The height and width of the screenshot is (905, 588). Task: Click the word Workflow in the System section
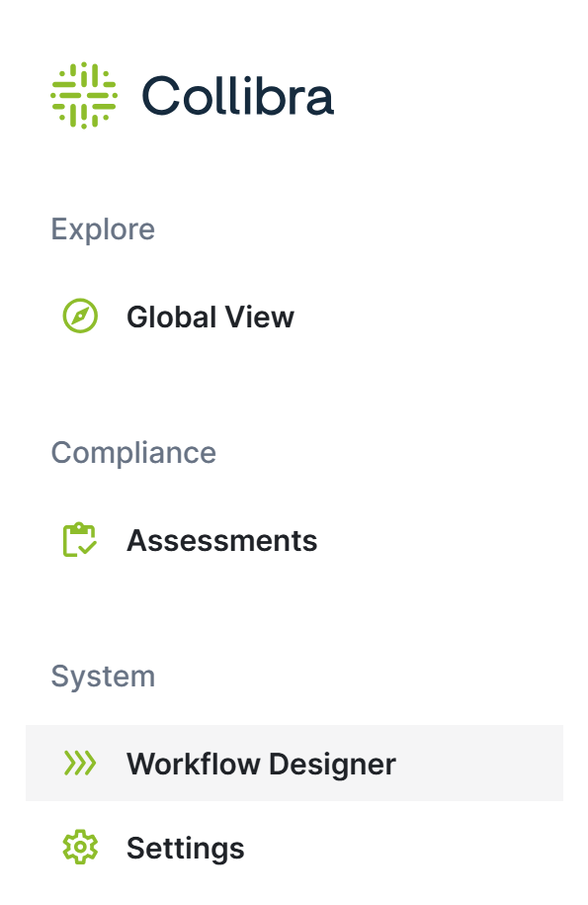193,765
